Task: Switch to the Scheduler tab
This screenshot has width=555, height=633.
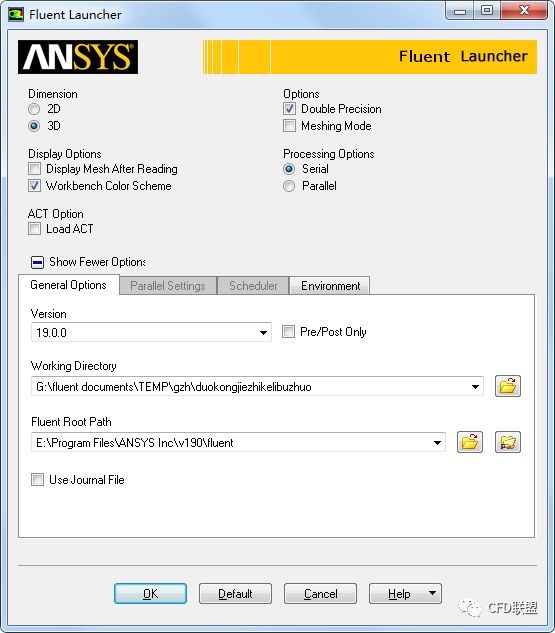Action: 253,286
